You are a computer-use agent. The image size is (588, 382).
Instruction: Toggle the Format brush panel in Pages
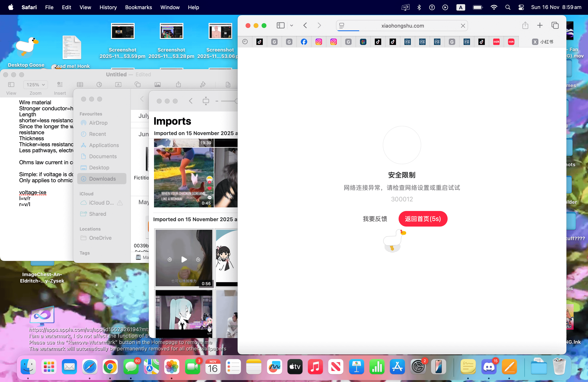(x=203, y=85)
